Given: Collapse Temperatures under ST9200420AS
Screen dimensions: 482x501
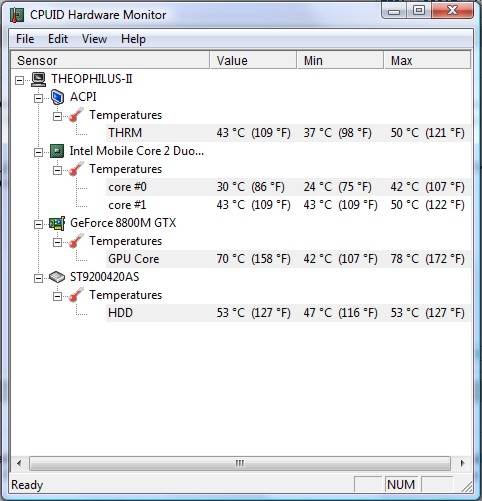Looking at the screenshot, I should point(58,296).
